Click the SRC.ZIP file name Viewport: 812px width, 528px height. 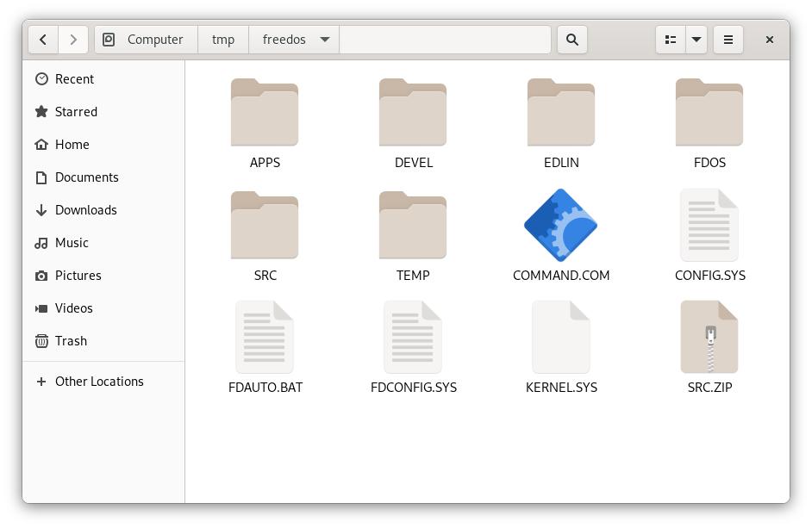(709, 388)
